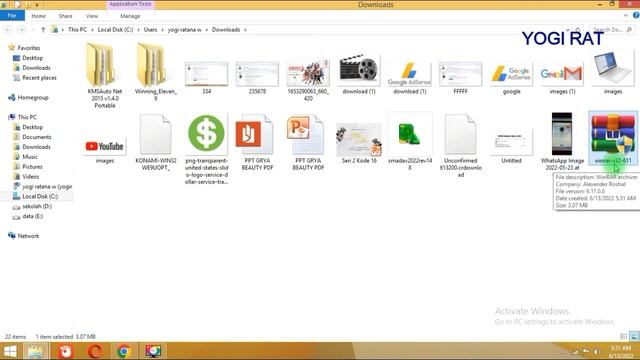The width and height of the screenshot is (640, 360).
Task: Select the WhatsApp Image 2022-05-23 file
Action: [562, 141]
